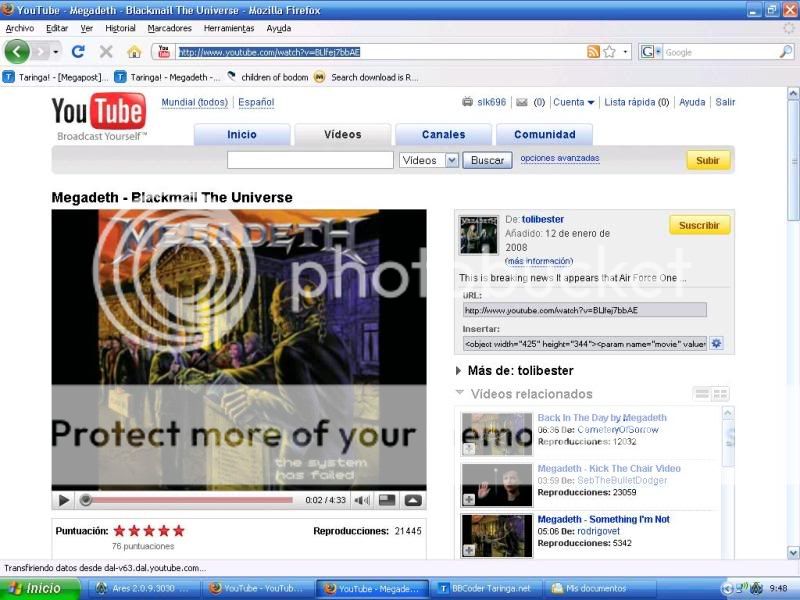The width and height of the screenshot is (800, 600).
Task: Toggle the video size mode icon
Action: (387, 501)
